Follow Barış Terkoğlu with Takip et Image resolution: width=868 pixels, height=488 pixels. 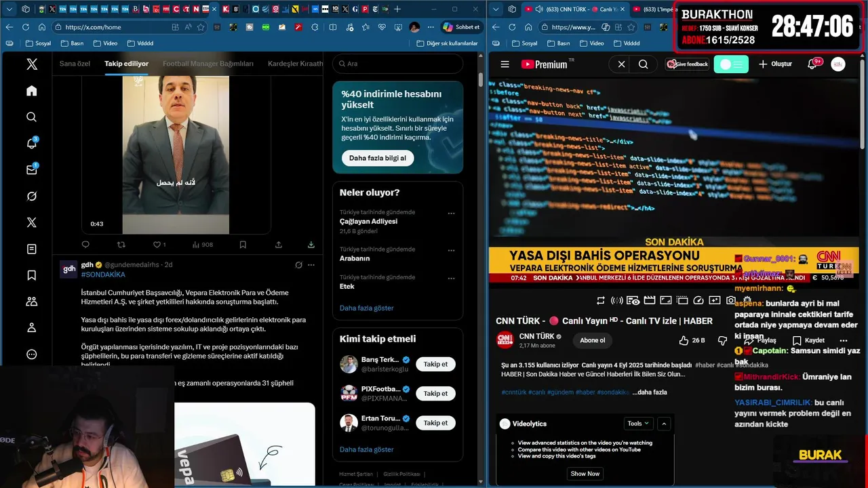(435, 364)
